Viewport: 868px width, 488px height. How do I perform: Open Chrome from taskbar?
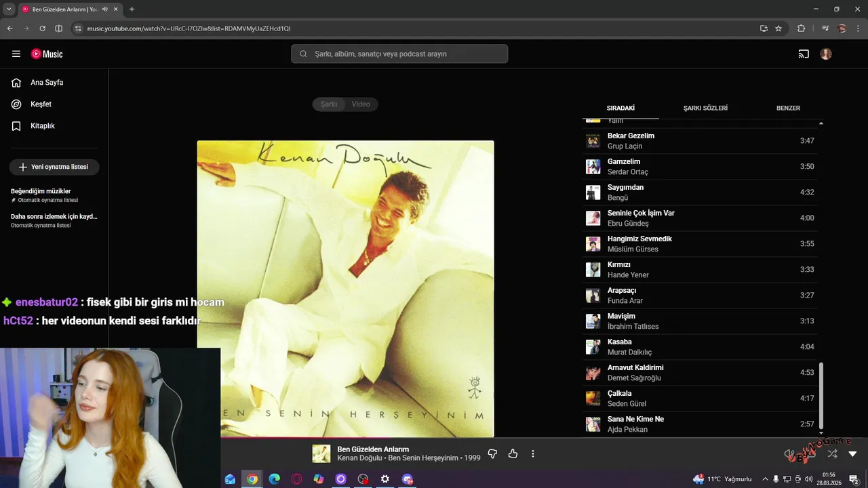coord(252,479)
